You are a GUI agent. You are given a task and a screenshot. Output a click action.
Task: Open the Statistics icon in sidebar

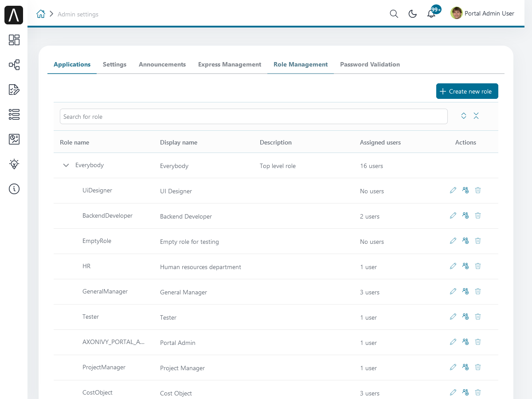pos(14,139)
